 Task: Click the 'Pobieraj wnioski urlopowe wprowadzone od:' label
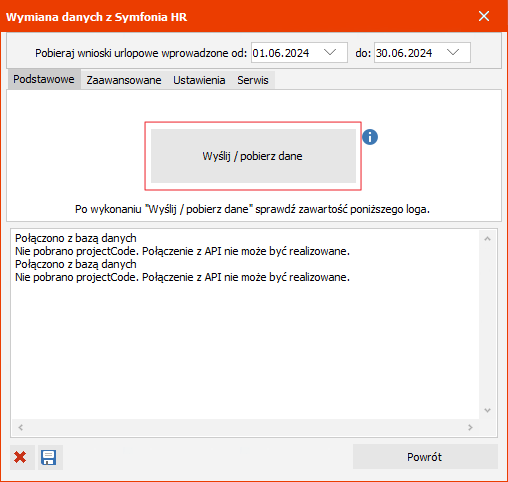click(141, 53)
